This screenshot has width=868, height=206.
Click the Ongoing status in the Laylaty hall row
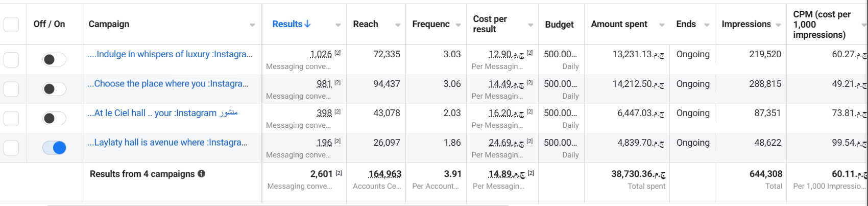point(693,143)
